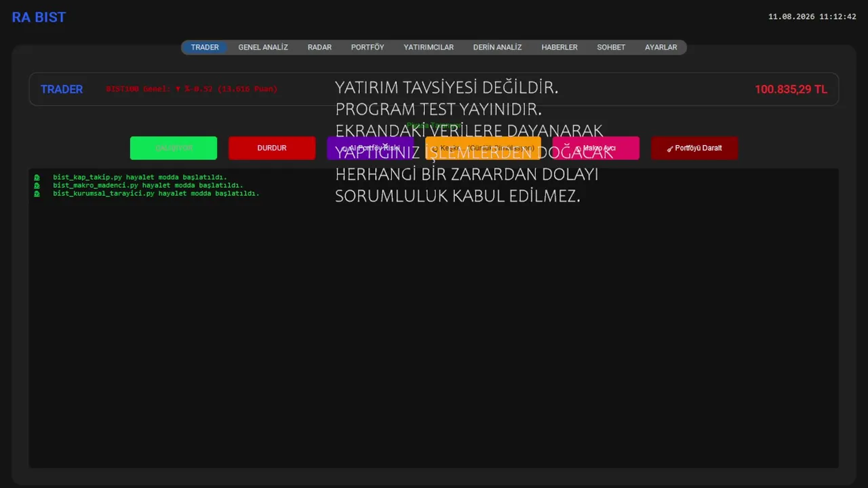This screenshot has width=868, height=488.
Task: Click the BIST100 Genel index ticker text
Action: tap(192, 89)
